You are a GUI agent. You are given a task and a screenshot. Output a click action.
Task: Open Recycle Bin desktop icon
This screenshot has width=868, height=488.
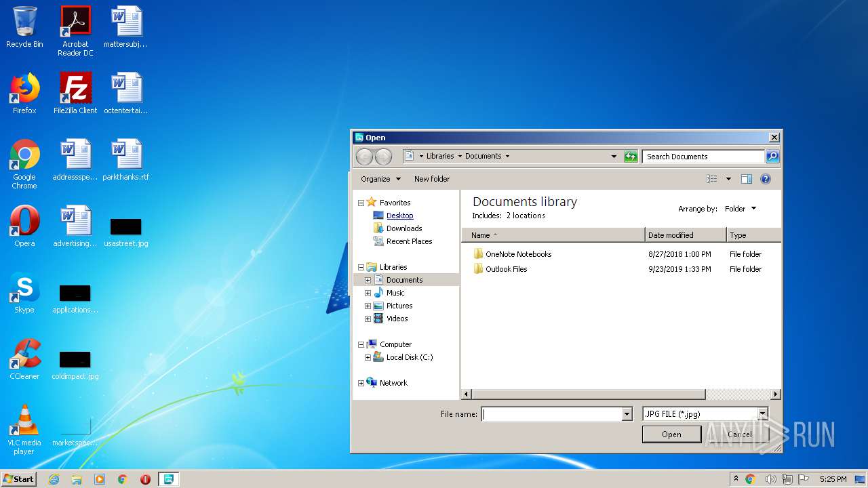(24, 28)
